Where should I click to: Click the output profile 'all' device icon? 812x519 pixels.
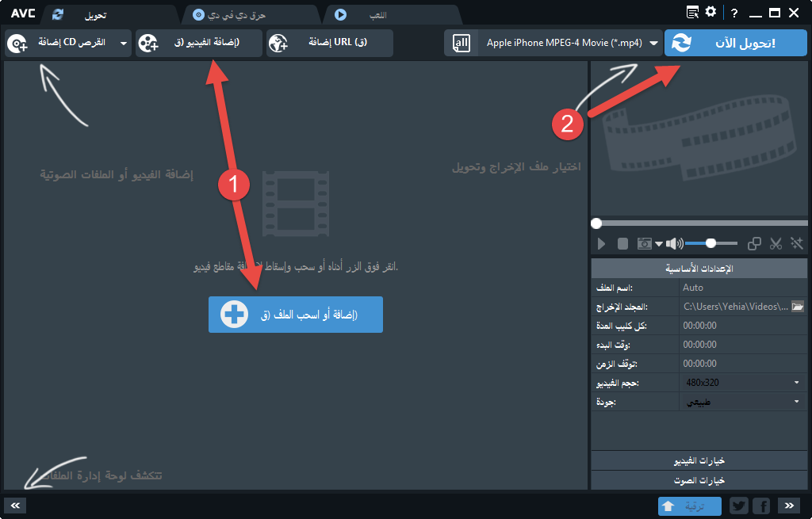(461, 43)
